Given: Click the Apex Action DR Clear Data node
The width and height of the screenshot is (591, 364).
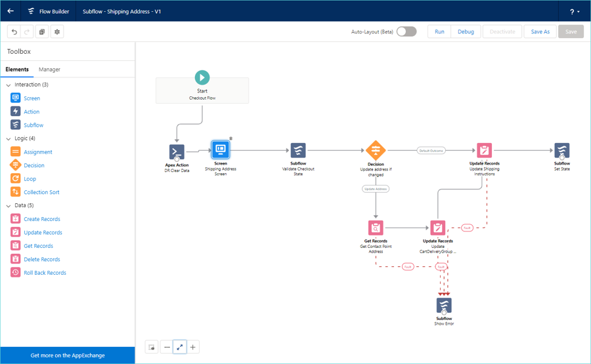Looking at the screenshot, I should point(177,152).
